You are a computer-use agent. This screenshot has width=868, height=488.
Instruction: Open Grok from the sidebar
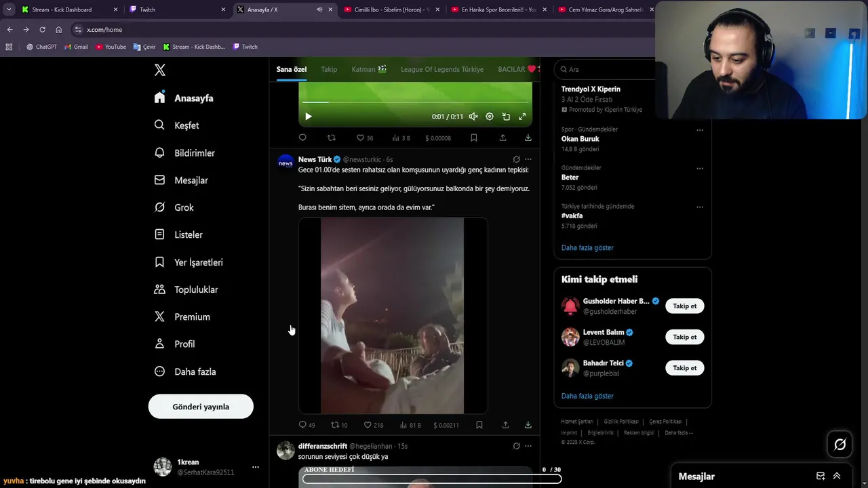[174, 207]
